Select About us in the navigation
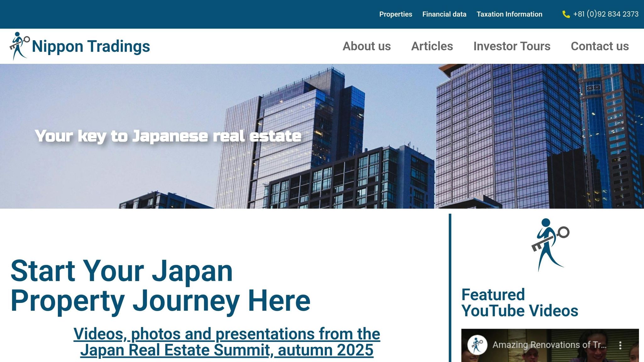Viewport: 644px width, 362px height. pos(367,46)
